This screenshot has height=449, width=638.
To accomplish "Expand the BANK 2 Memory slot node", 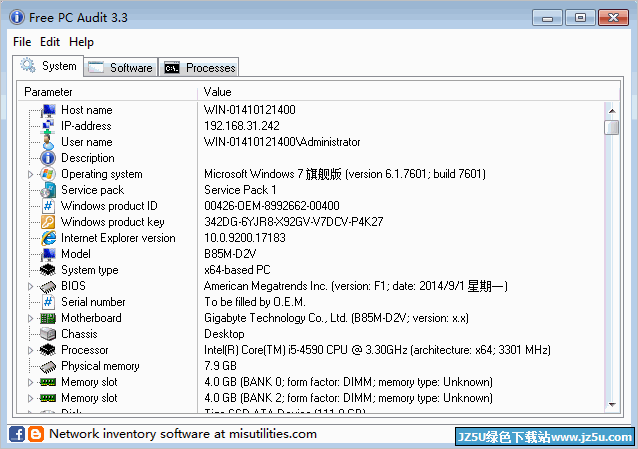I will tap(31, 398).
